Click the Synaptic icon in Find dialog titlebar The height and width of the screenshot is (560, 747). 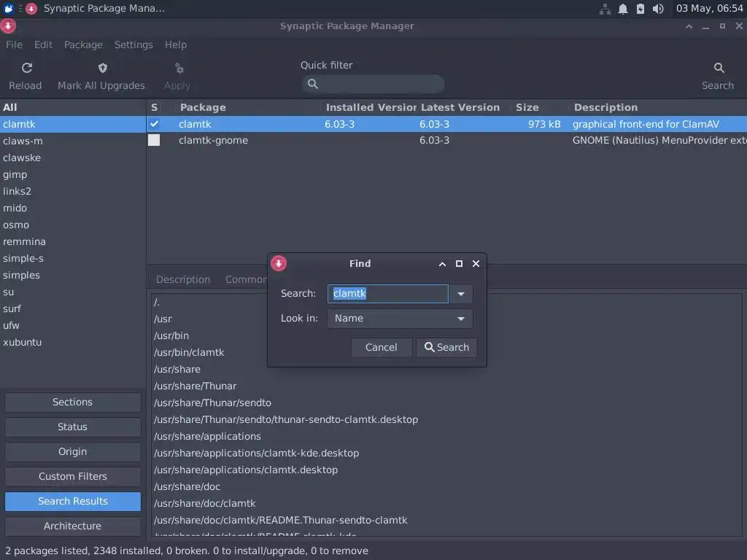[x=279, y=263]
